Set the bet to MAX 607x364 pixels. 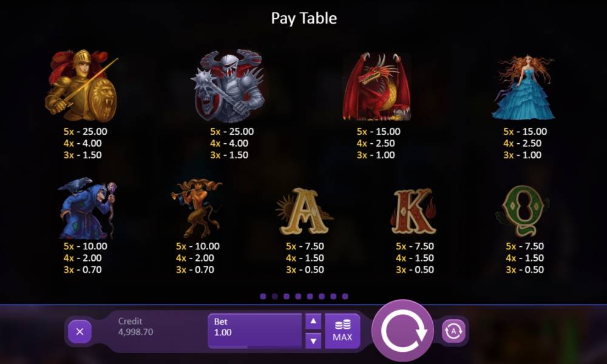[x=342, y=331]
